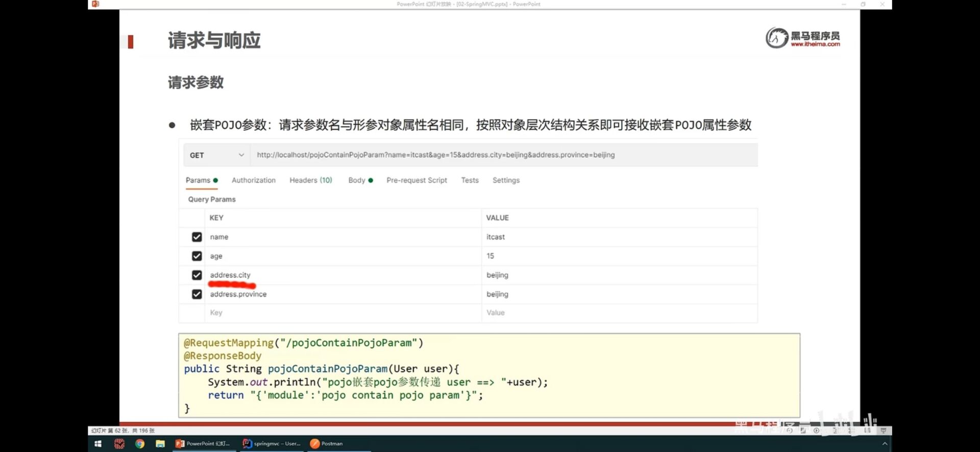Open the Windows Start menu
Screen dimensions: 980x452
pos(98,444)
